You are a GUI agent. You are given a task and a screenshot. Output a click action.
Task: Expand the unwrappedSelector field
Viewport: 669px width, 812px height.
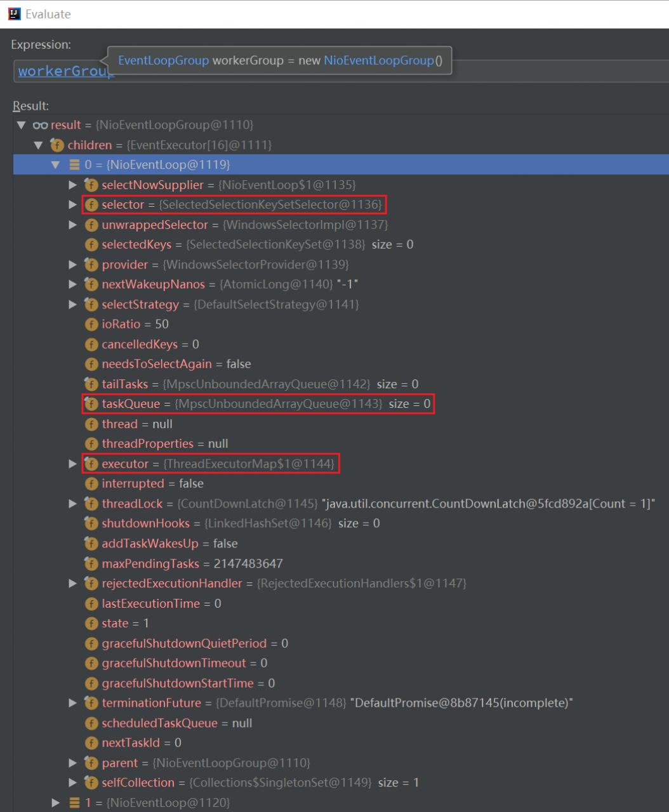73,225
